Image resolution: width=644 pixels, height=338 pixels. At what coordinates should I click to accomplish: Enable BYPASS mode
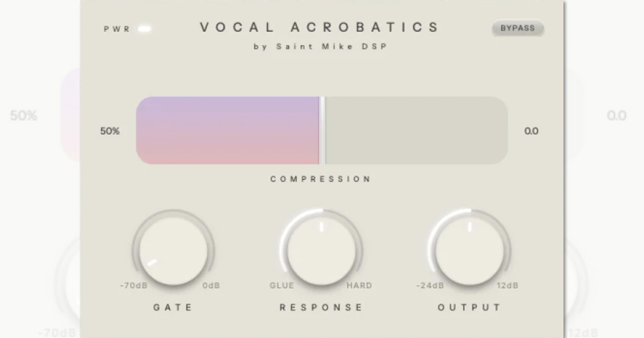[x=517, y=29]
